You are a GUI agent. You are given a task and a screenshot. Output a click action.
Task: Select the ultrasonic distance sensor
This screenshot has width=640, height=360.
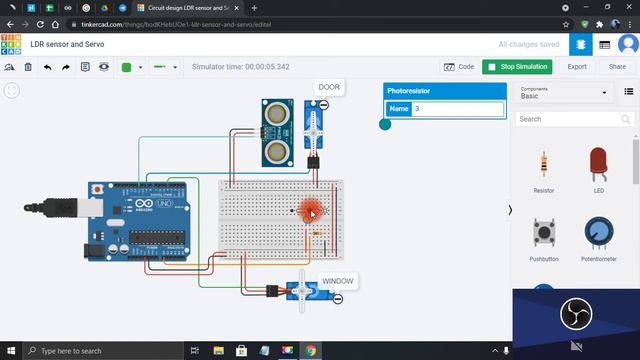[x=278, y=133]
